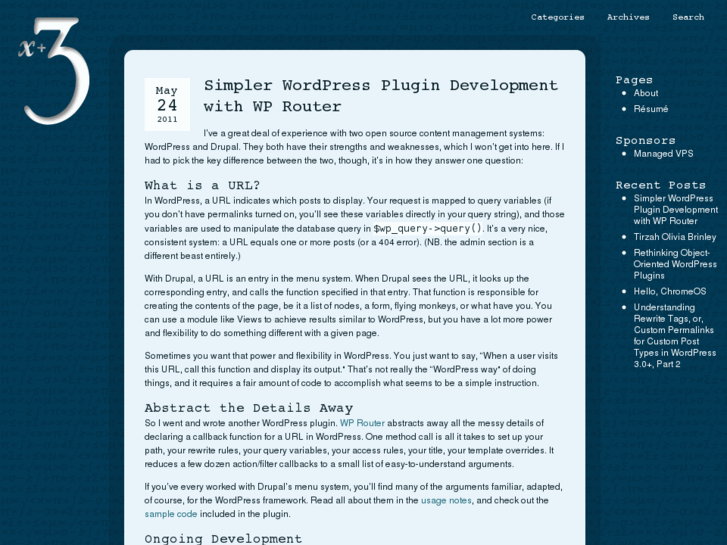Click the 'Recent Posts' sidebar heading

tap(660, 185)
